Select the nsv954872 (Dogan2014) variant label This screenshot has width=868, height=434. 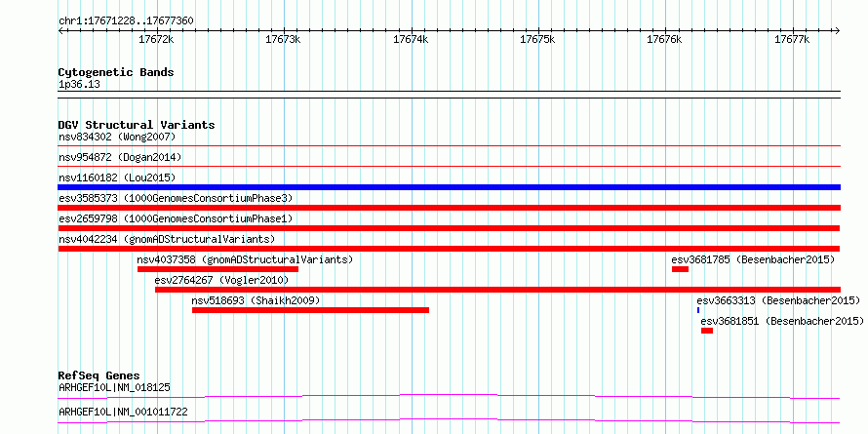120,157
